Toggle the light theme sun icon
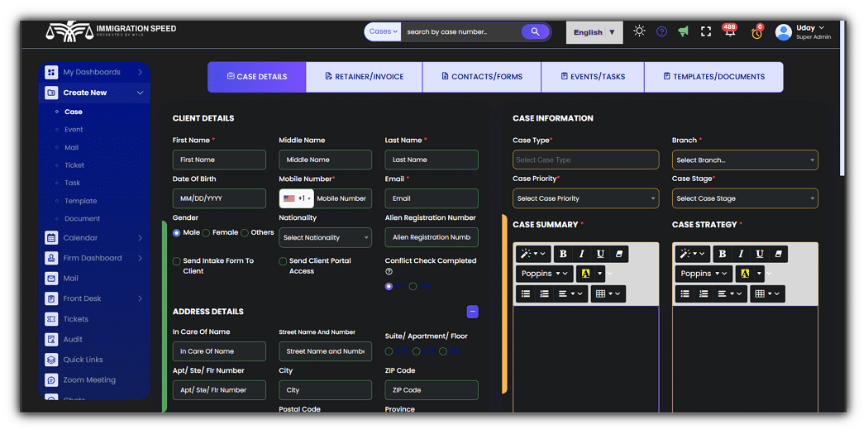 coord(639,31)
